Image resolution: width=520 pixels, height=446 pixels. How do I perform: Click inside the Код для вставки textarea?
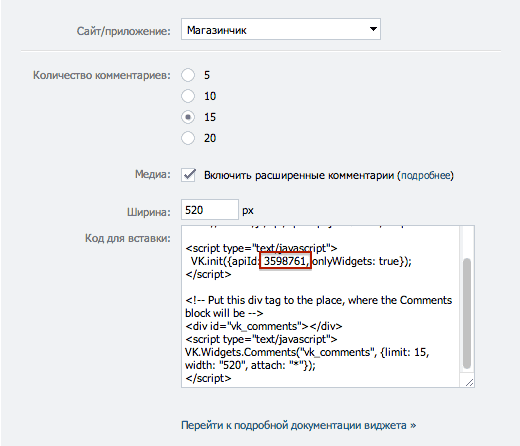pos(328,306)
